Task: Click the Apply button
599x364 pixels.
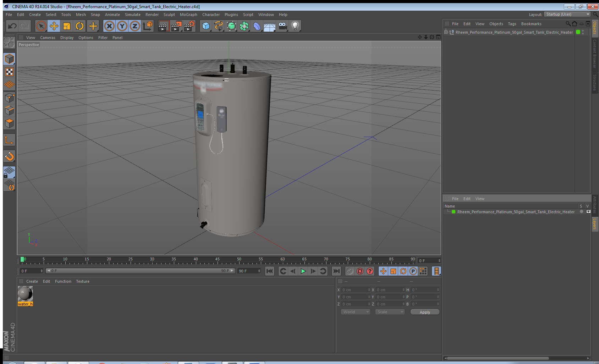Action: click(425, 312)
